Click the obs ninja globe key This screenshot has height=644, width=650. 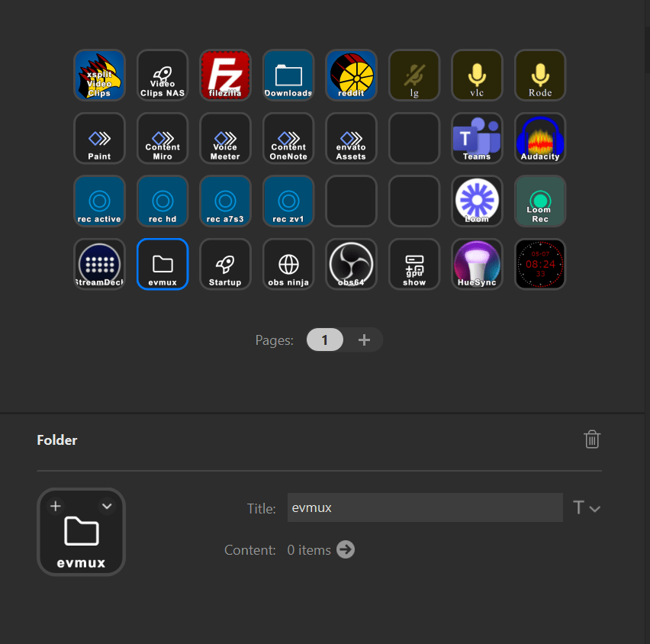coord(288,264)
